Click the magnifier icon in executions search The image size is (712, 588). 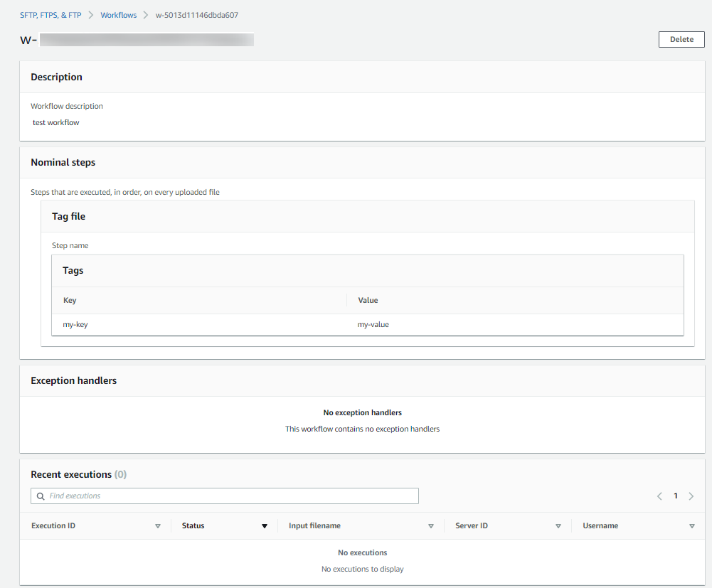[x=41, y=496]
